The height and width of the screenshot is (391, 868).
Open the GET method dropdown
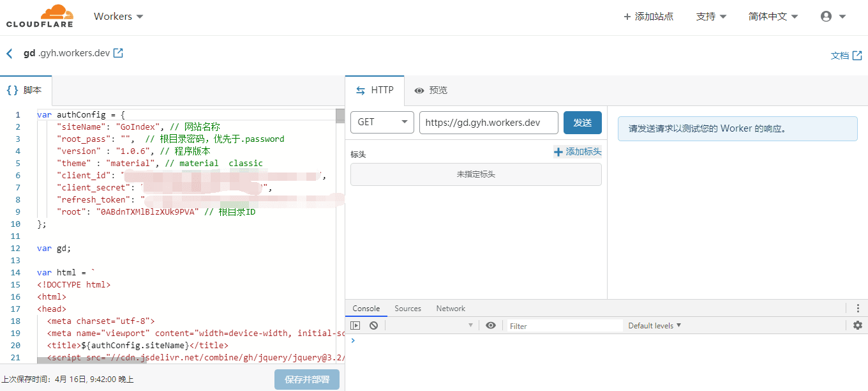coord(382,122)
